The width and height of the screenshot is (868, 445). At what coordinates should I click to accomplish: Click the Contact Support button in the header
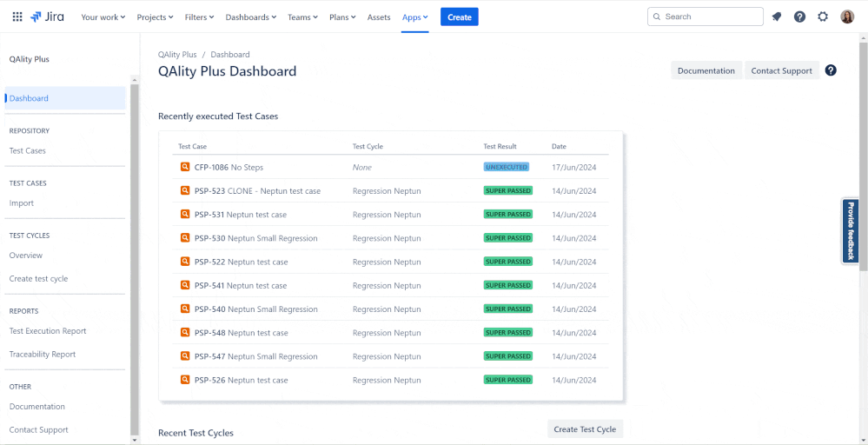[x=782, y=70]
